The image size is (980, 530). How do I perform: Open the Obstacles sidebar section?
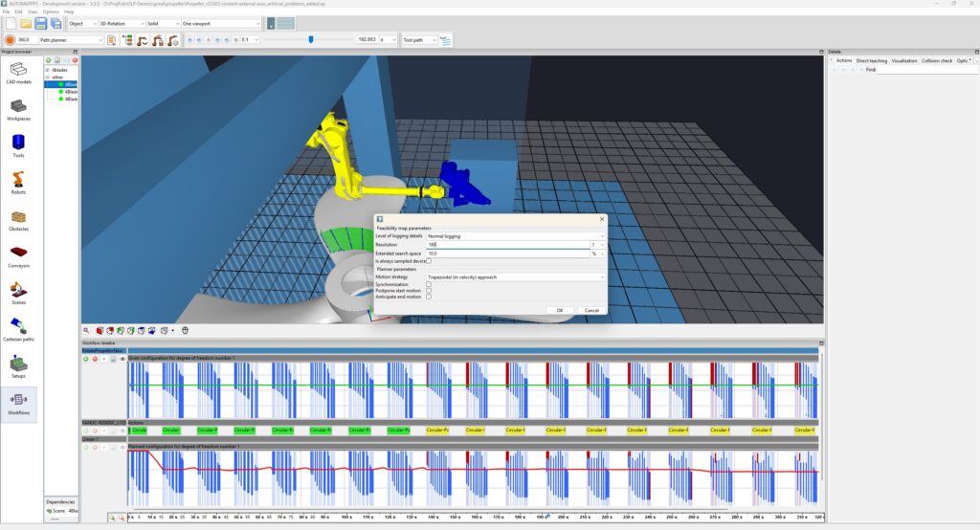click(x=18, y=219)
